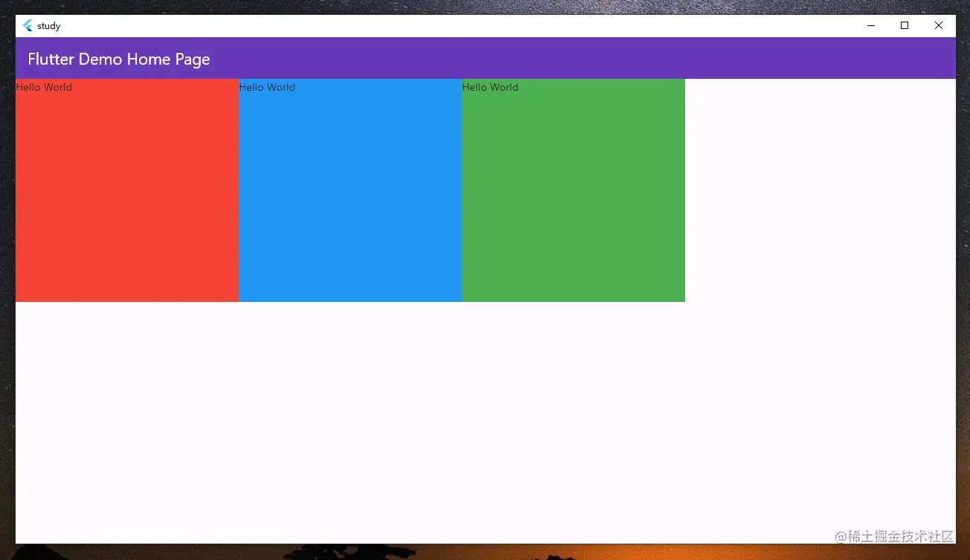
Task: Minimize the study window
Action: (870, 25)
